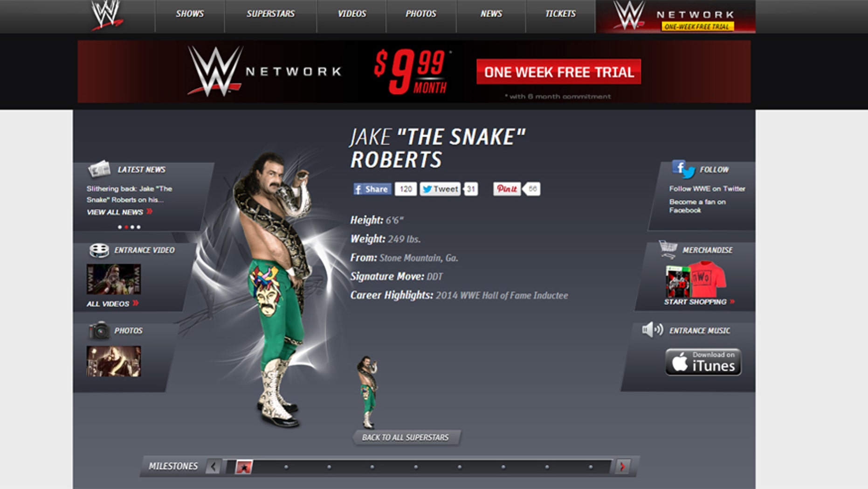Image resolution: width=868 pixels, height=489 pixels.
Task: Click the Pin it button
Action: 507,189
